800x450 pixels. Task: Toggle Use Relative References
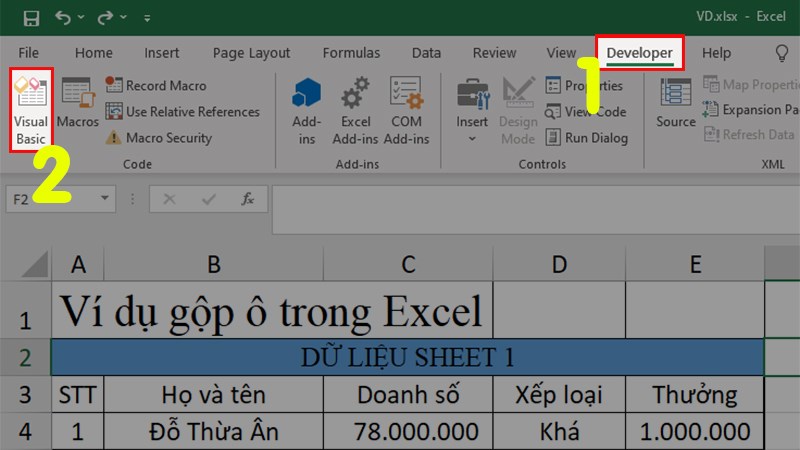[183, 111]
